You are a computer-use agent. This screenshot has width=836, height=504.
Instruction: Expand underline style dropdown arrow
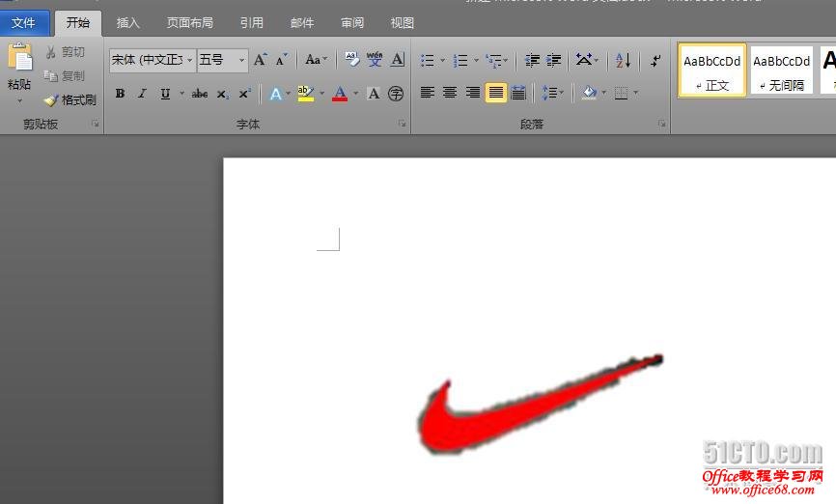181,94
